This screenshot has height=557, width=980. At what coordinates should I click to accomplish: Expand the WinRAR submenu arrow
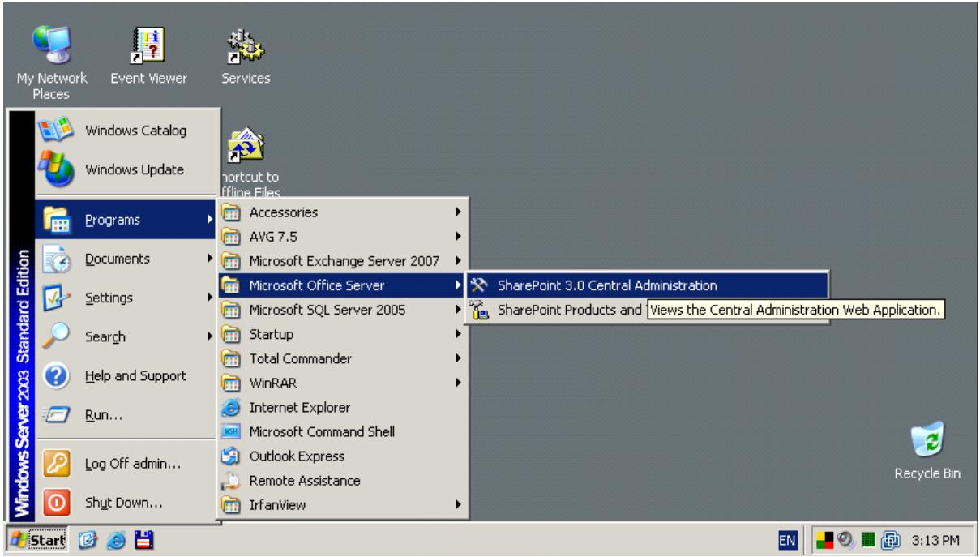click(459, 383)
